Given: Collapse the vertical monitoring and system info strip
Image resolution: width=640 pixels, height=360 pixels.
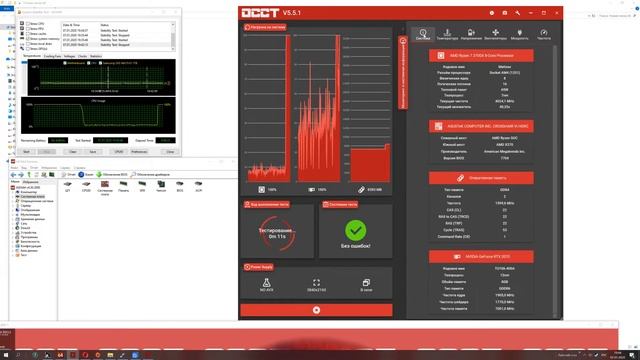Looking at the screenshot, I should coord(403,73).
